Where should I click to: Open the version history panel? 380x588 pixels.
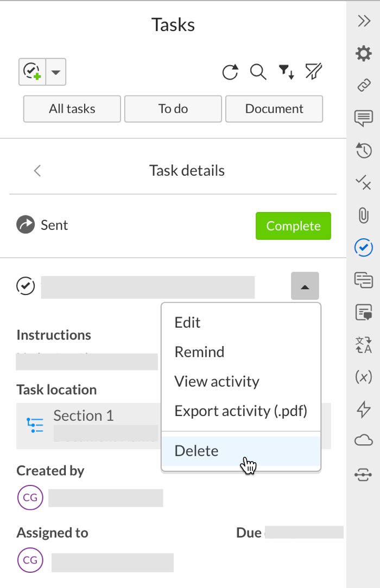[x=363, y=151]
